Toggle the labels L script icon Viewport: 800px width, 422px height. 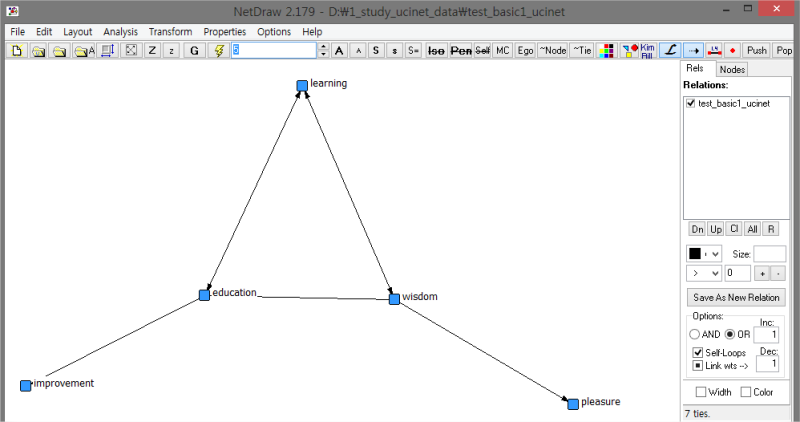click(x=670, y=51)
